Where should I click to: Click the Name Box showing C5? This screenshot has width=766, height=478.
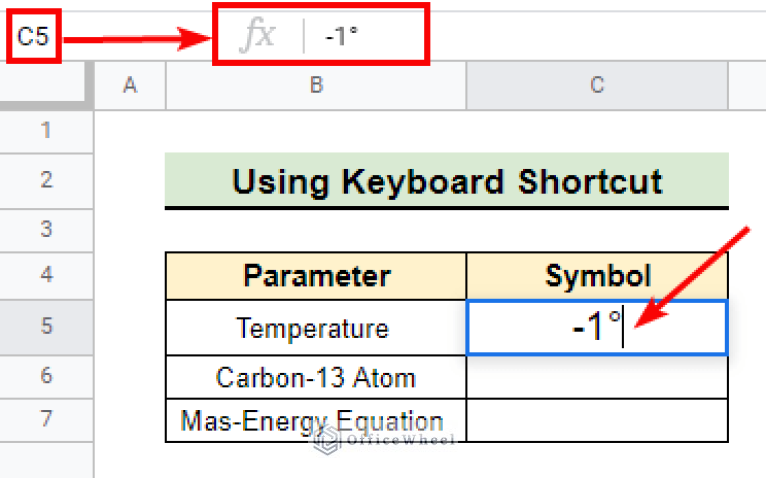point(33,38)
